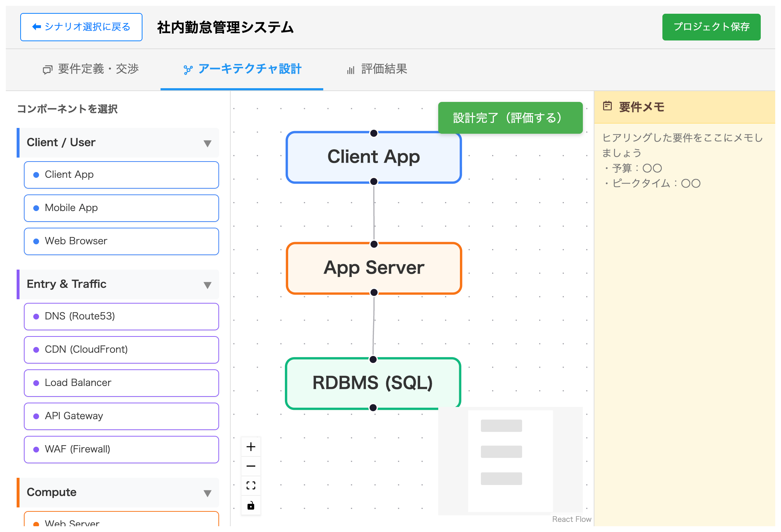Click the プロジェクト保存 button
This screenshot has height=532, width=781.
point(711,27)
